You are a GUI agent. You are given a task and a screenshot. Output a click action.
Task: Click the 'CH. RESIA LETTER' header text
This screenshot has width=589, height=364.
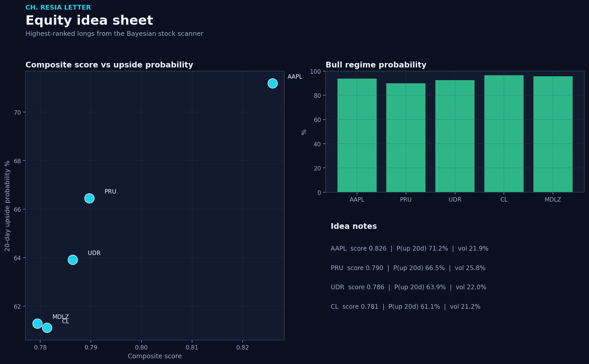58,8
